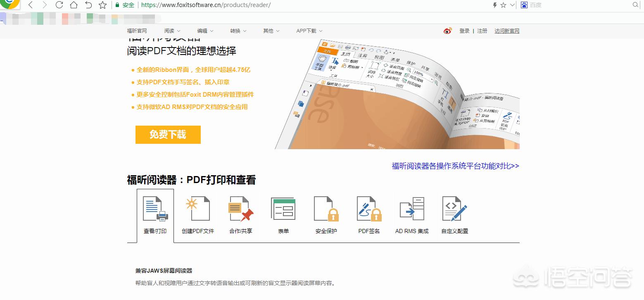Click the 表单 tab label
Screen dimensions: 644x300
pyautogui.click(x=283, y=231)
